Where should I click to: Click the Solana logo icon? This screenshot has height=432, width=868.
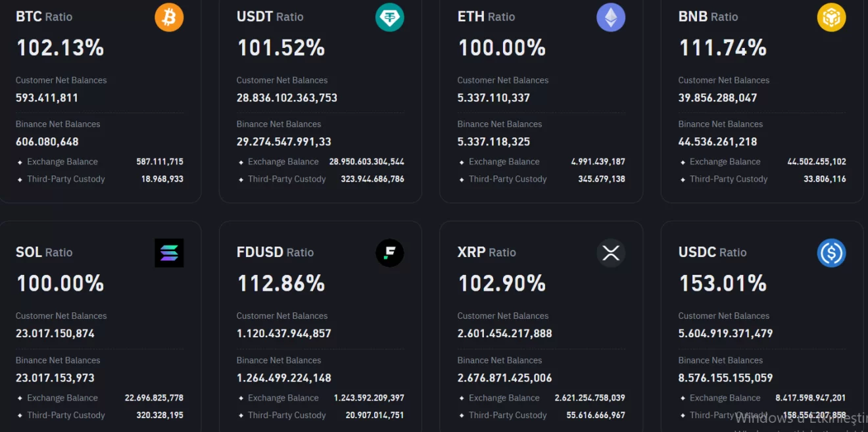169,253
